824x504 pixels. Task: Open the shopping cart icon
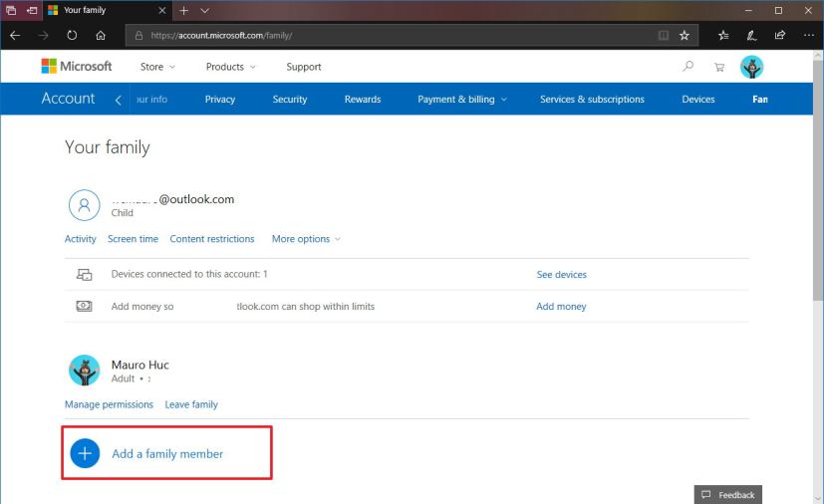click(x=719, y=67)
